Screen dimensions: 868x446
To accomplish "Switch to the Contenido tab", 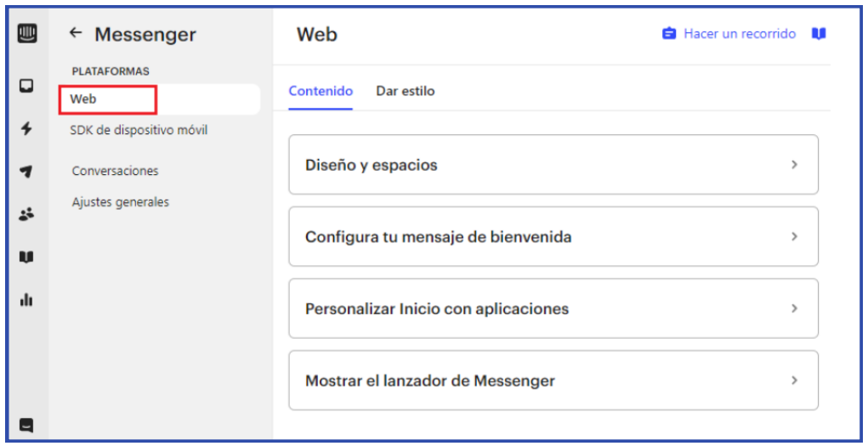I will click(x=321, y=91).
